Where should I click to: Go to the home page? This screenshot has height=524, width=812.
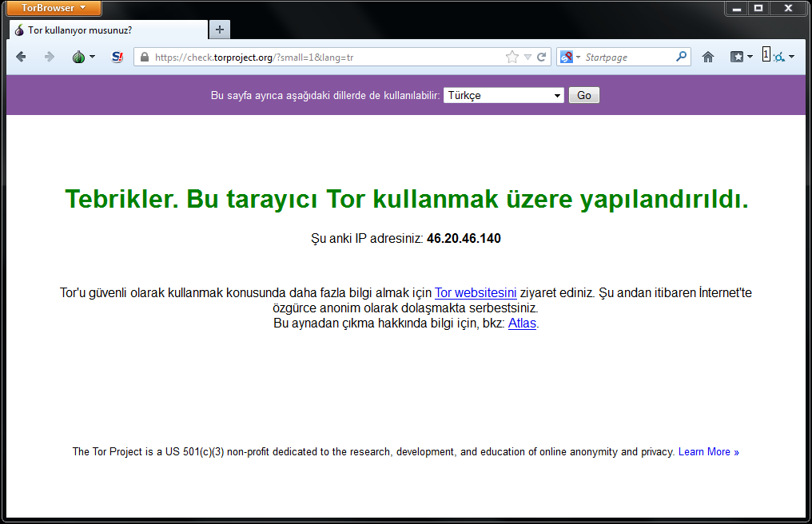pos(708,57)
